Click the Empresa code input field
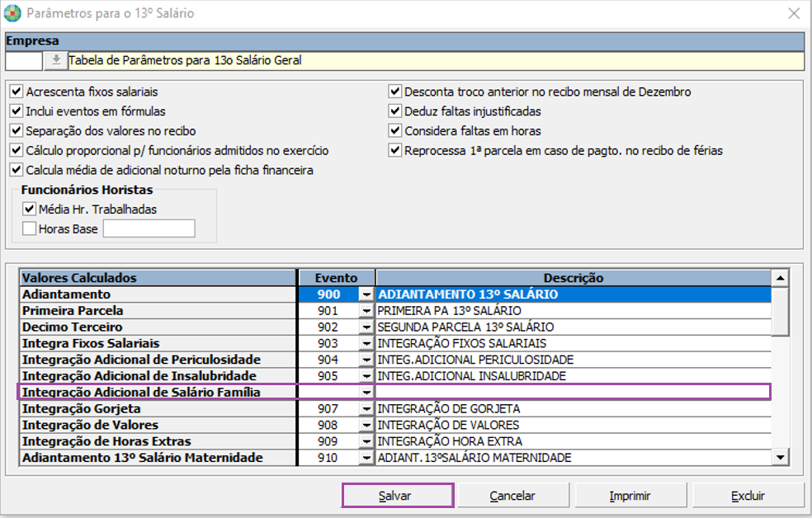 [x=24, y=60]
